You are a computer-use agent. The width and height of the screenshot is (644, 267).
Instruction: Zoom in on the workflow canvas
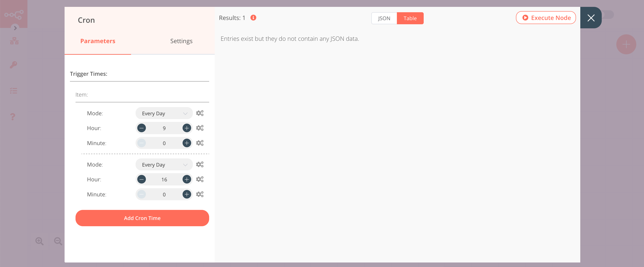click(39, 241)
